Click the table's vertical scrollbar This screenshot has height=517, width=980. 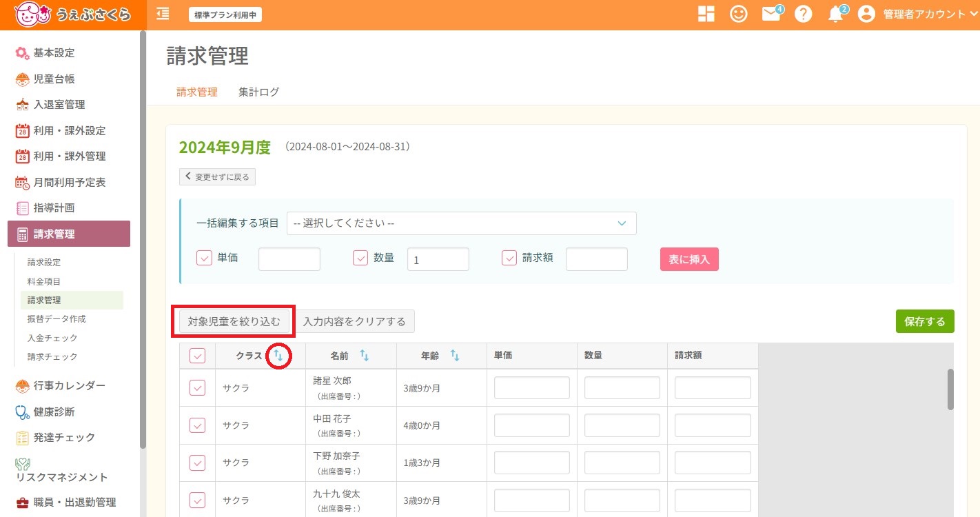[951, 389]
